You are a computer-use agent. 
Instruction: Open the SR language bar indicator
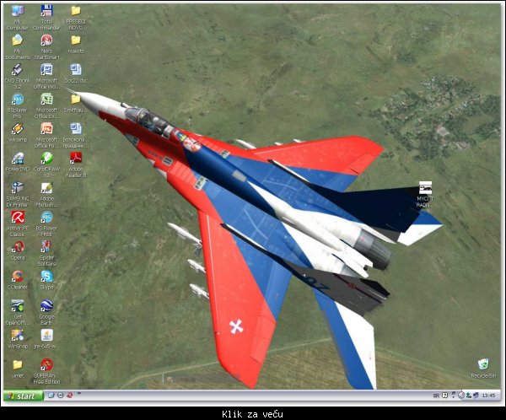[x=436, y=396]
